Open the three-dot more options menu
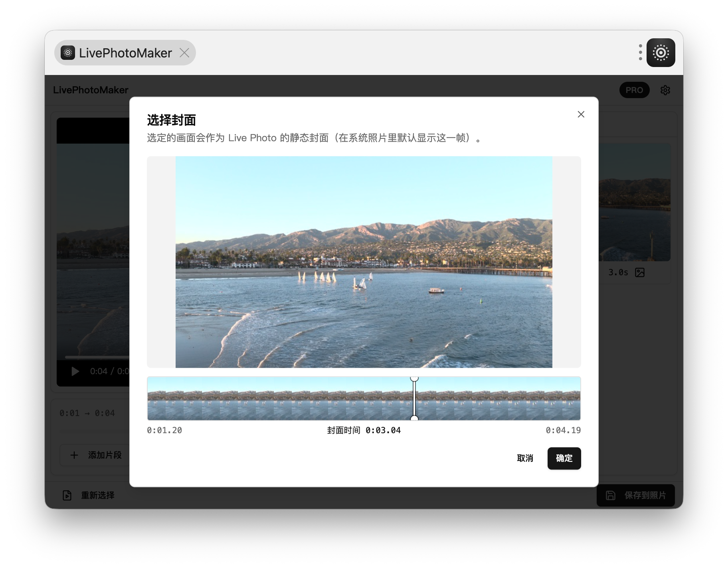728x568 pixels. coord(640,53)
